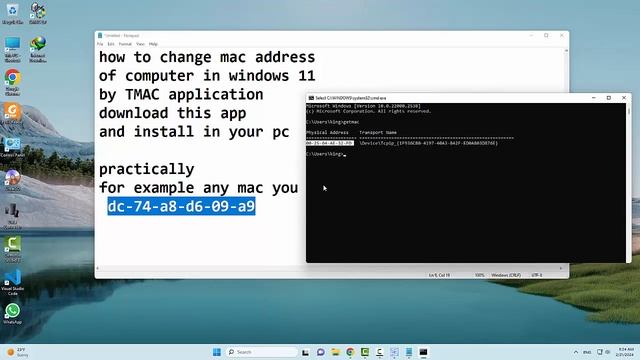
Task: Open Task View from the taskbar
Action: (x=305, y=352)
